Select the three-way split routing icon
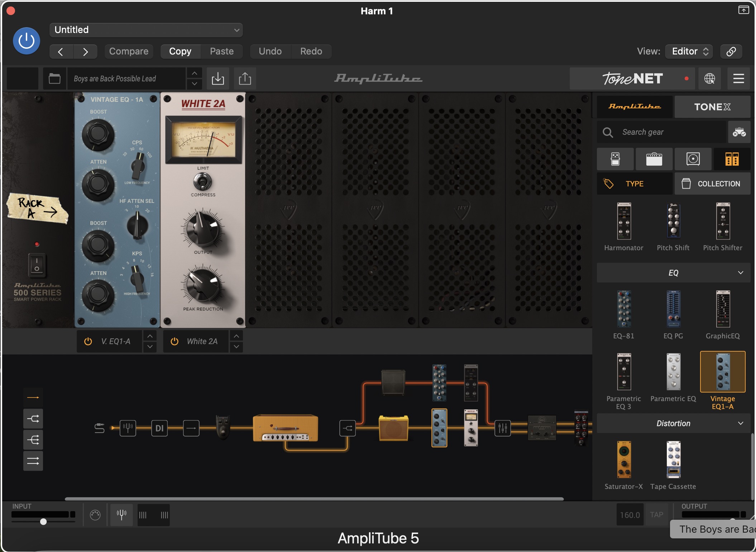Image resolution: width=756 pixels, height=552 pixels. pyautogui.click(x=33, y=440)
